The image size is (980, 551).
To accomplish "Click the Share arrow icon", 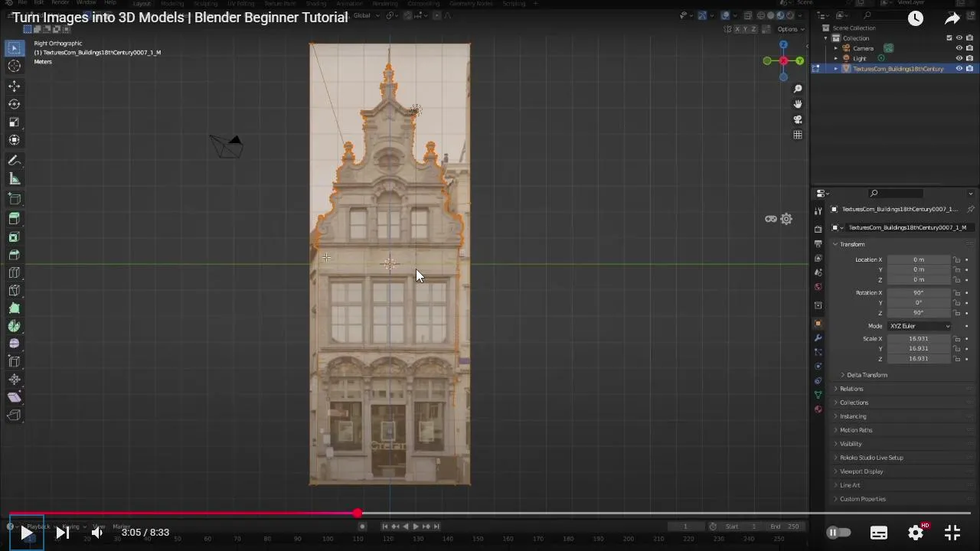I will point(952,18).
